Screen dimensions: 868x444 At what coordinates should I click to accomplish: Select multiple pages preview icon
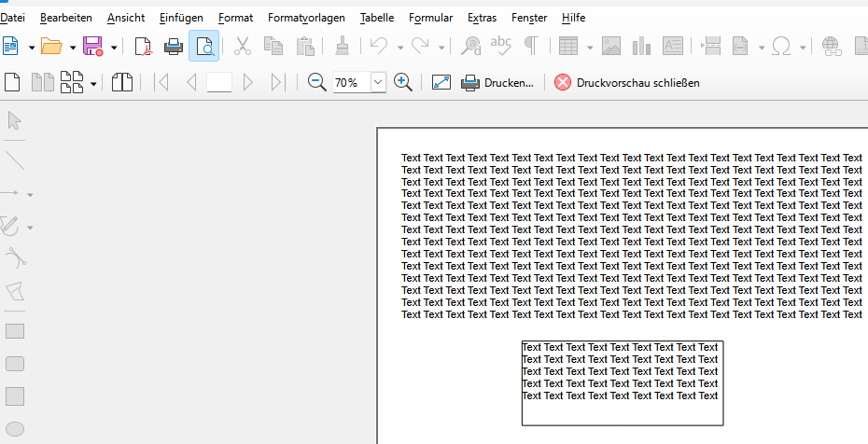(72, 82)
